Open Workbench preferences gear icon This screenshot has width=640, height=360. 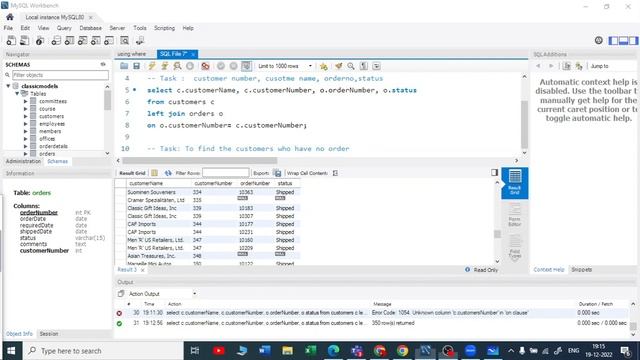tap(598, 40)
